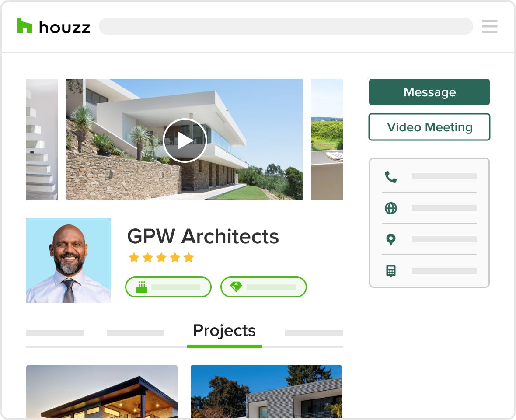Click the calculator license icon

390,271
